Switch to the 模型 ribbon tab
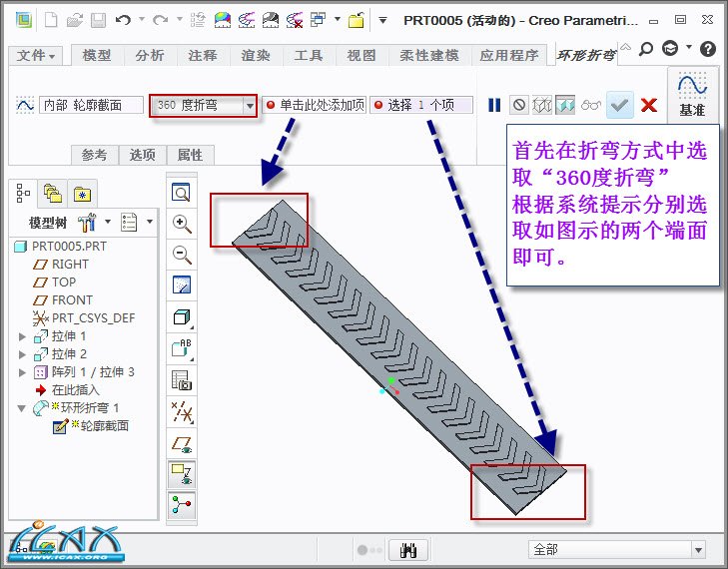 click(x=97, y=55)
